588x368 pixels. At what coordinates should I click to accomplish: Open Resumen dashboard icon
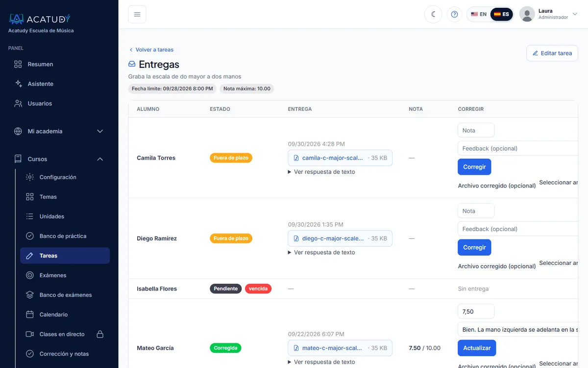click(18, 64)
